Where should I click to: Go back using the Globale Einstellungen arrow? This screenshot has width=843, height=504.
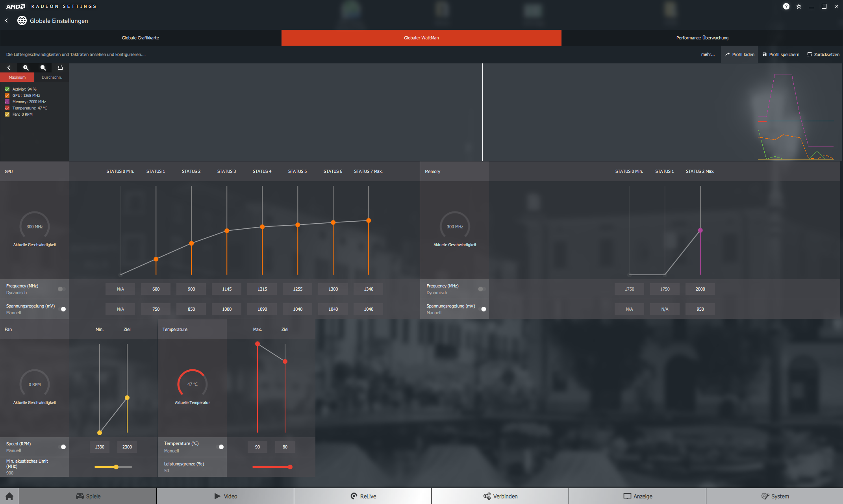point(7,20)
